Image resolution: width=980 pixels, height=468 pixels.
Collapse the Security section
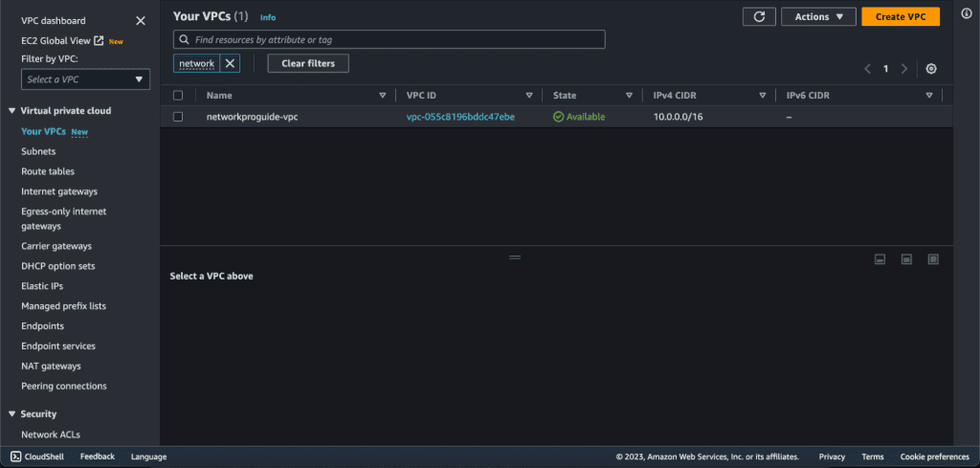pyautogui.click(x=11, y=413)
